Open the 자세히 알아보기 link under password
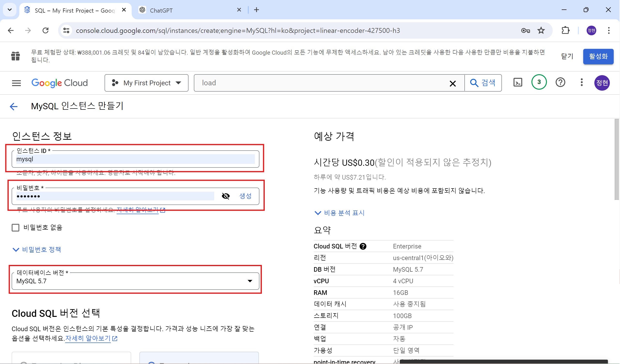The image size is (620, 364). (x=141, y=210)
